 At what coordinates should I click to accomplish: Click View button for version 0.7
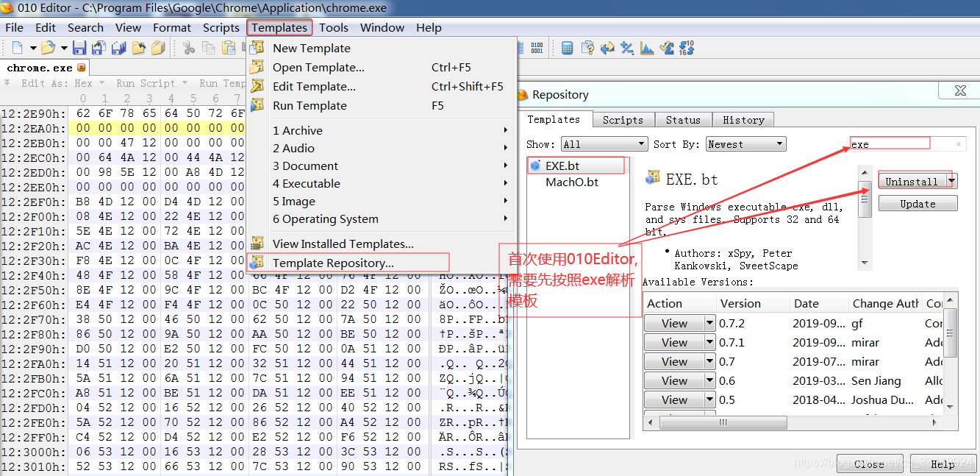(674, 361)
